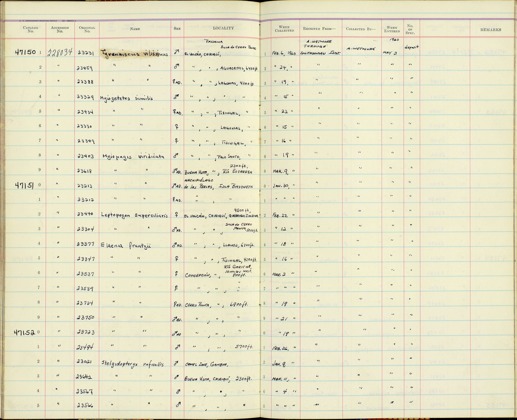Click original number 23724
The image size is (517, 420).
point(85,303)
